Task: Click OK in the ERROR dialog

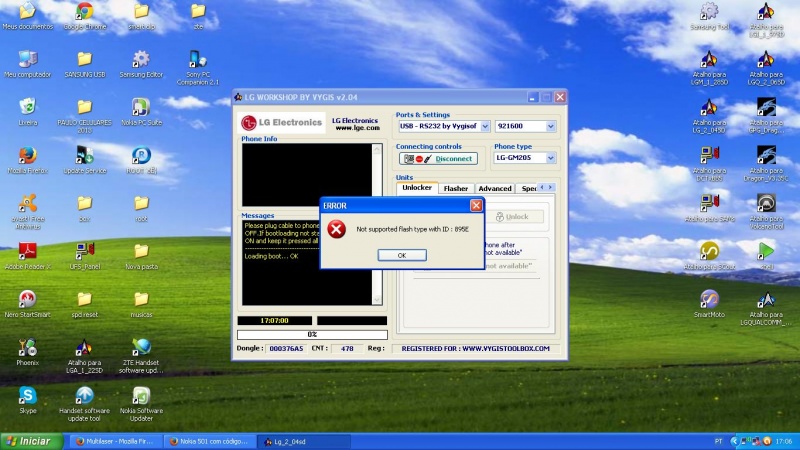Action: click(x=402, y=255)
